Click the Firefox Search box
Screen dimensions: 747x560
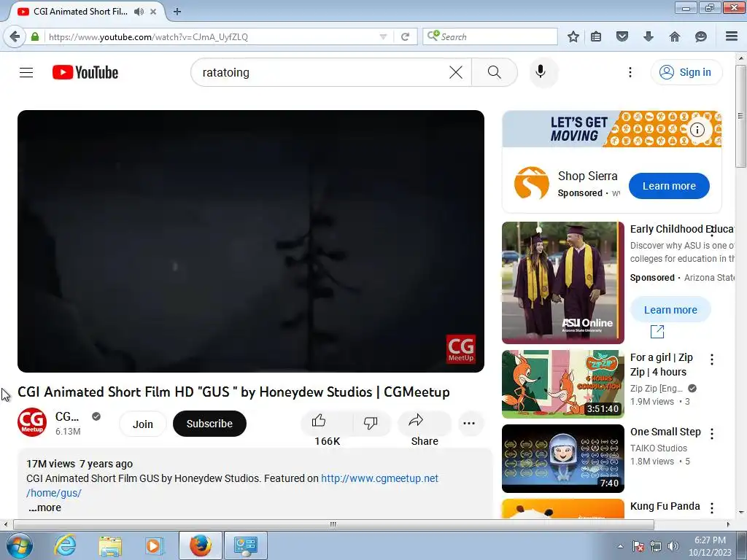tap(490, 36)
